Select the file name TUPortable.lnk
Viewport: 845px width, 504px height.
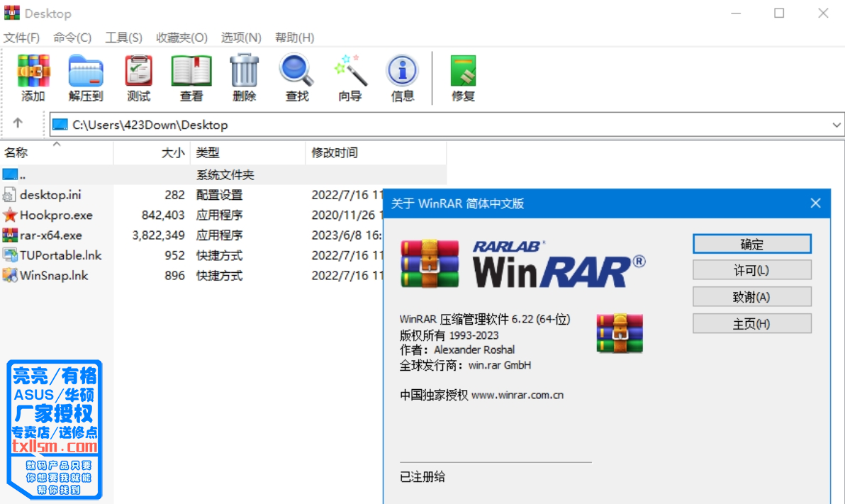pyautogui.click(x=61, y=255)
